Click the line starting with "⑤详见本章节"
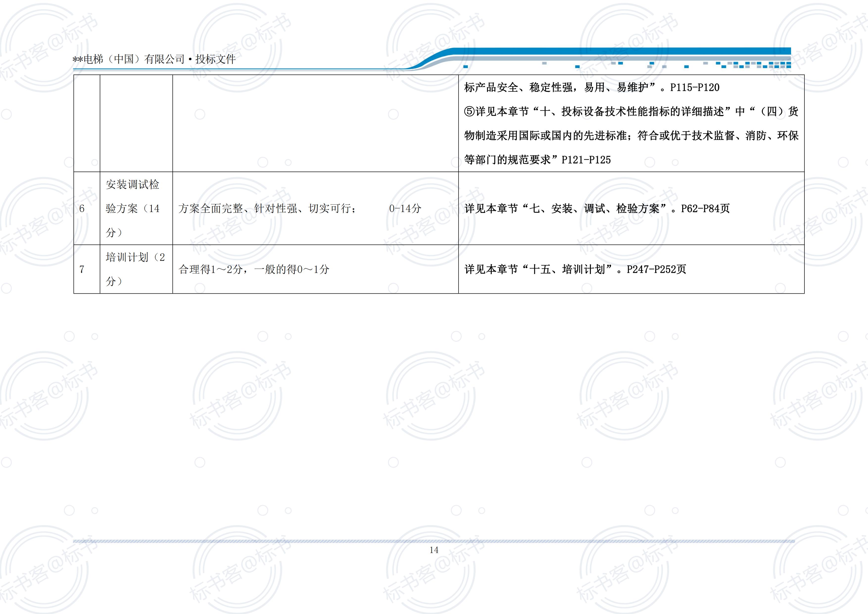The width and height of the screenshot is (868, 614). [631, 112]
